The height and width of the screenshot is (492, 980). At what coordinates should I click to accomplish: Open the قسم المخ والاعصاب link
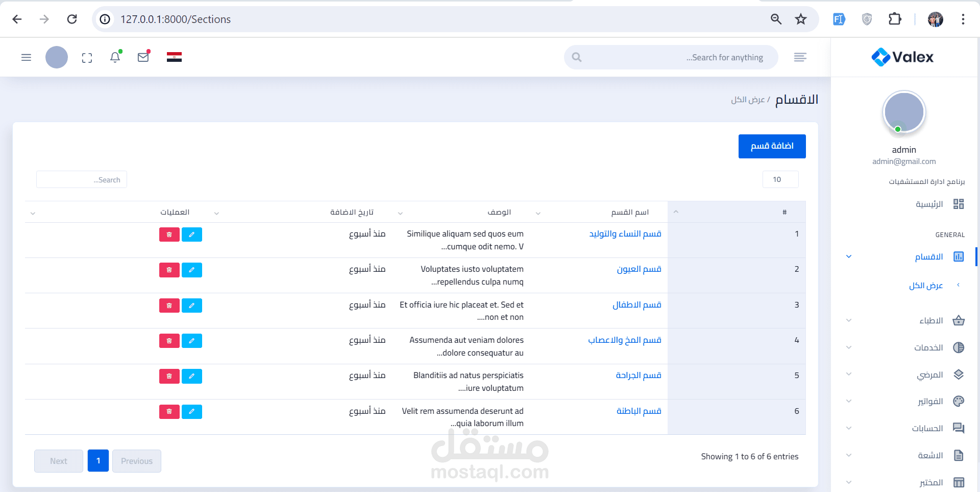point(625,340)
